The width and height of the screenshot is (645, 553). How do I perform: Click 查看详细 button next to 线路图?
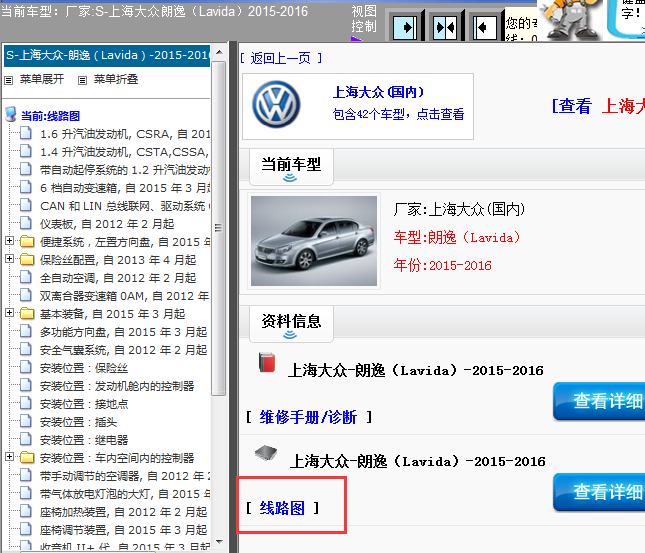(x=599, y=492)
